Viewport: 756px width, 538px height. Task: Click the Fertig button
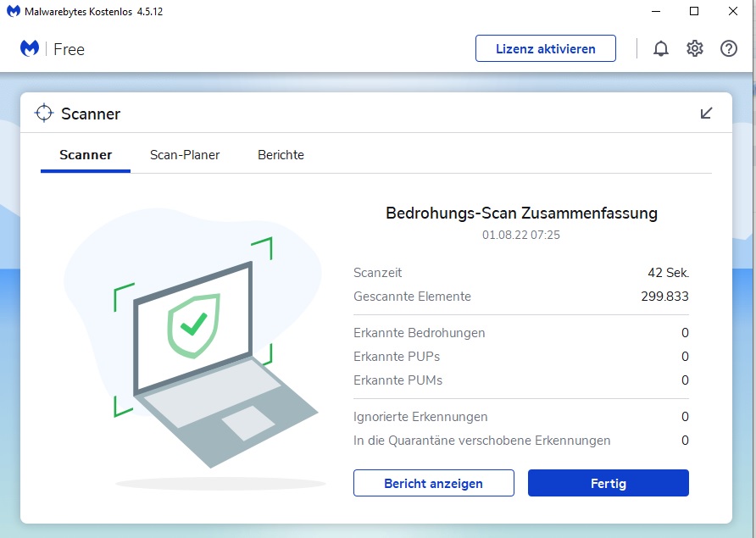pos(608,483)
